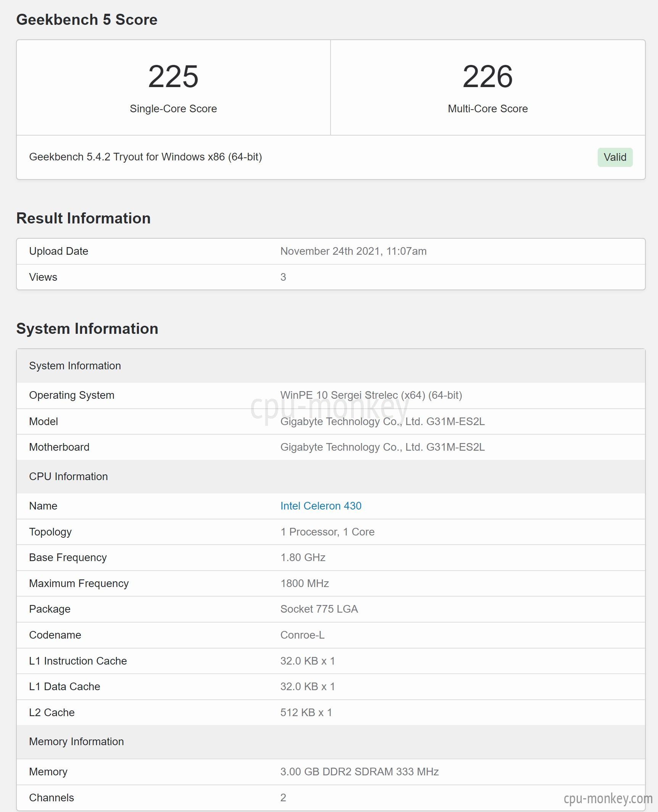This screenshot has height=812, width=658.
Task: Click the Memory row label
Action: [48, 772]
